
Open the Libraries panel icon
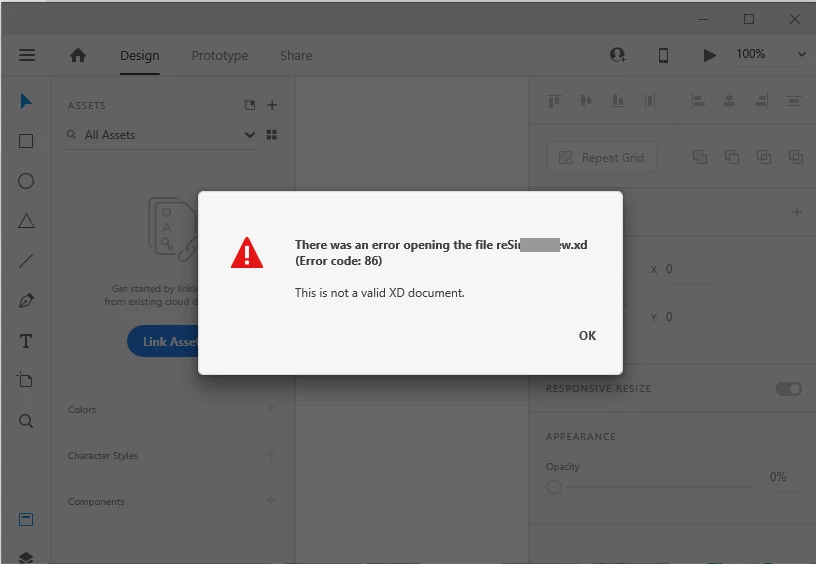(26, 519)
